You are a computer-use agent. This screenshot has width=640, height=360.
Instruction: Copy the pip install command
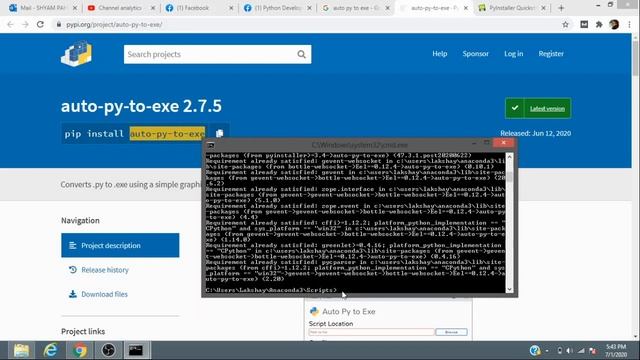[x=219, y=133]
